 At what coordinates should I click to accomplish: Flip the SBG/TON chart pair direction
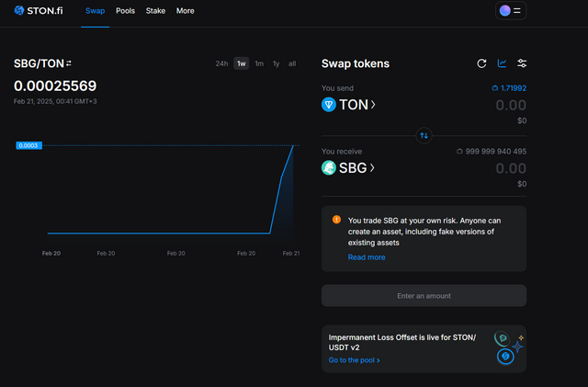(69, 63)
